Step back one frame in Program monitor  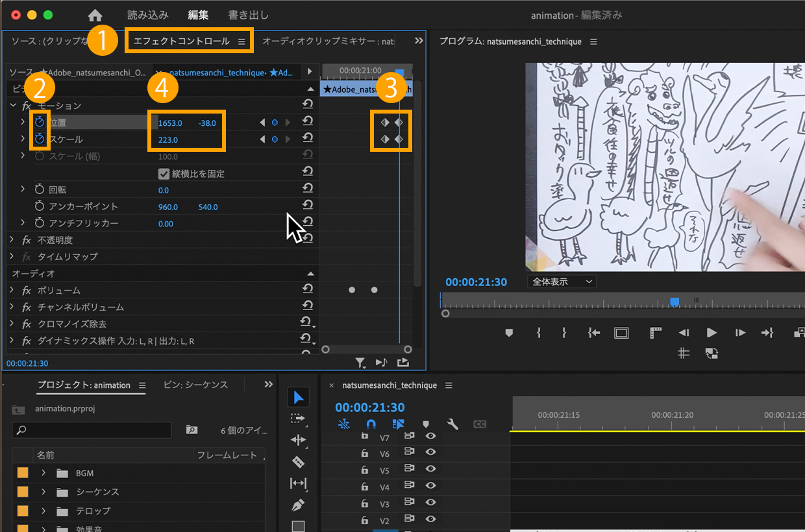pyautogui.click(x=684, y=333)
